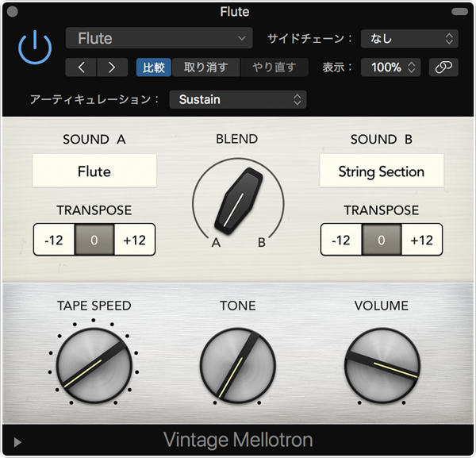Set Sound B transpose to +12
476x458 pixels.
pos(422,240)
